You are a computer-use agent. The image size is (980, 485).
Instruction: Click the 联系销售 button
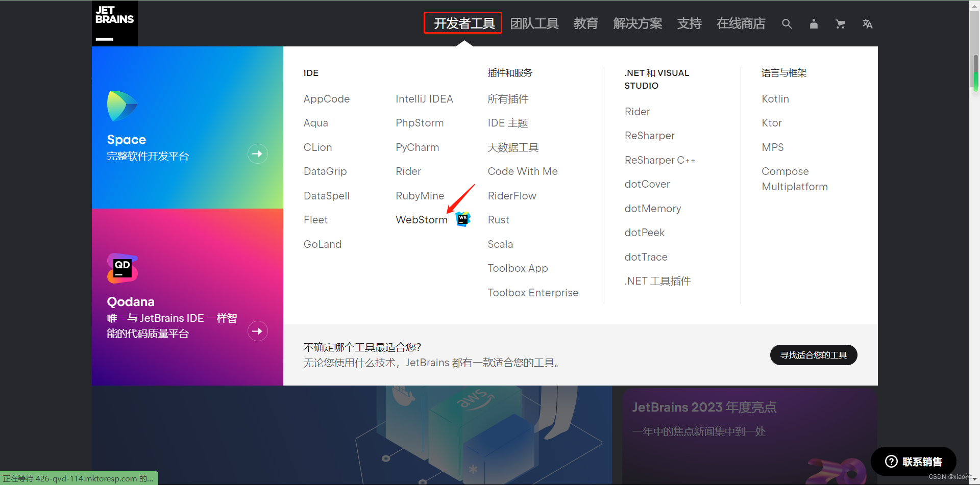[x=914, y=462]
